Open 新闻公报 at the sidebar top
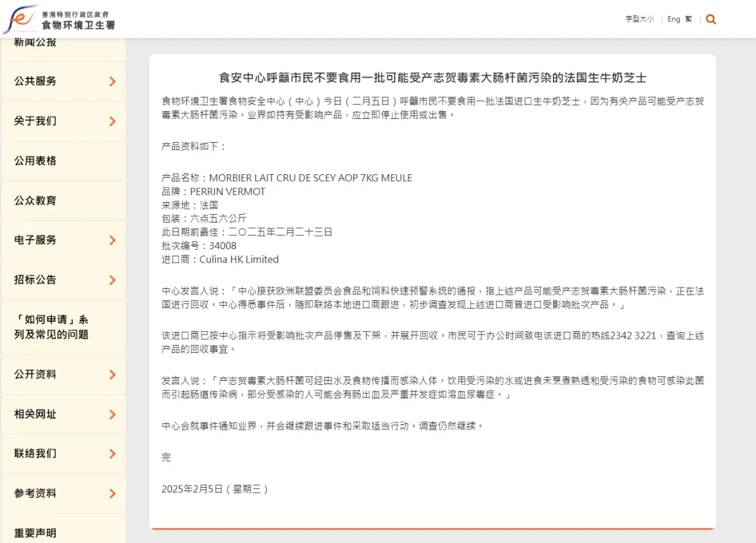The width and height of the screenshot is (756, 543). pyautogui.click(x=36, y=43)
